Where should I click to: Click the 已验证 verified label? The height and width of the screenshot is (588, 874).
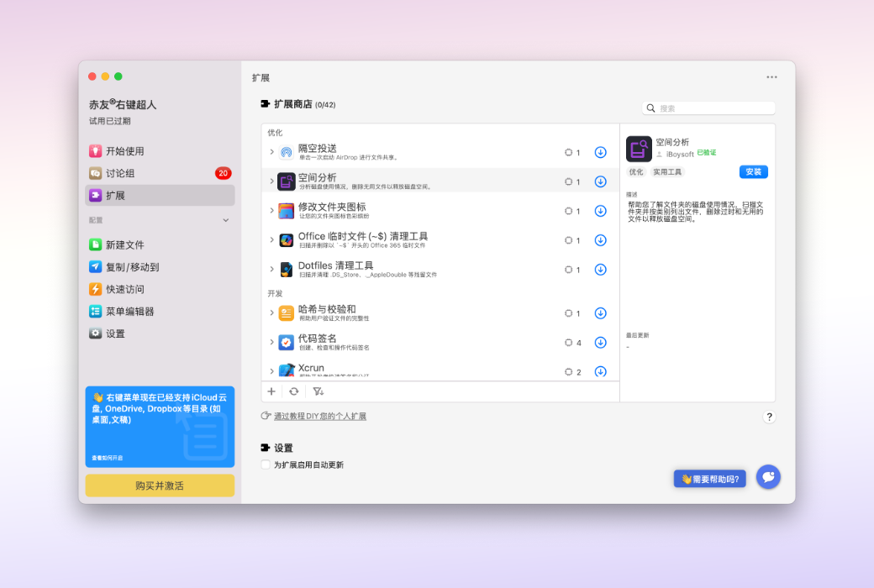coord(707,153)
